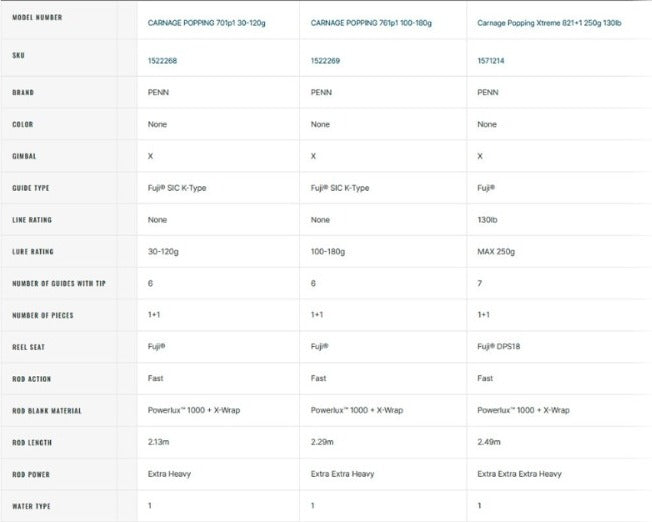
Task: Click the 2.13m rod length value
Action: coord(158,442)
